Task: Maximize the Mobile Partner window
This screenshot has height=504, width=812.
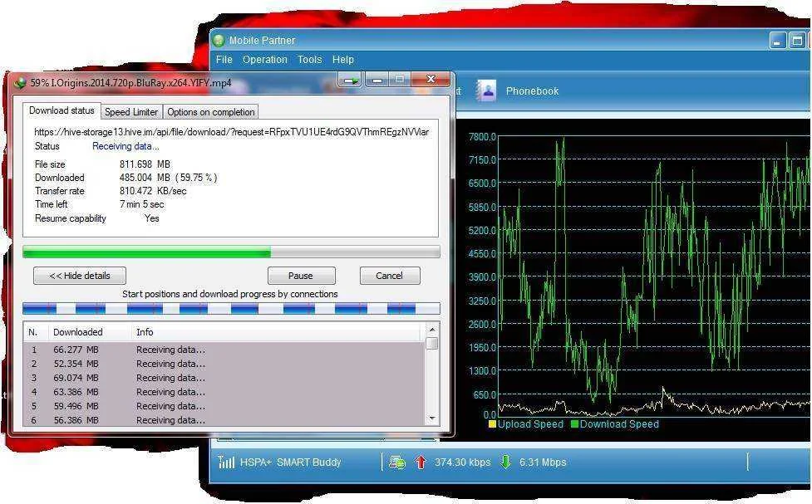Action: [x=796, y=41]
